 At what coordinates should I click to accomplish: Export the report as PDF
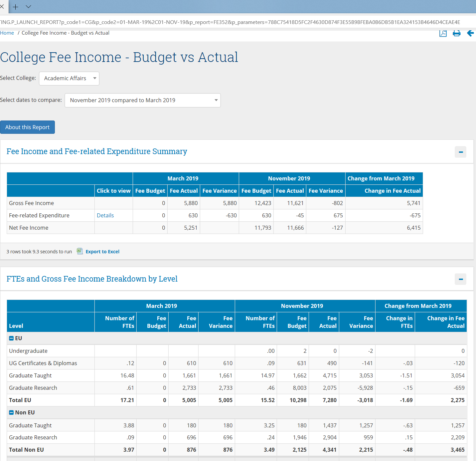[443, 33]
